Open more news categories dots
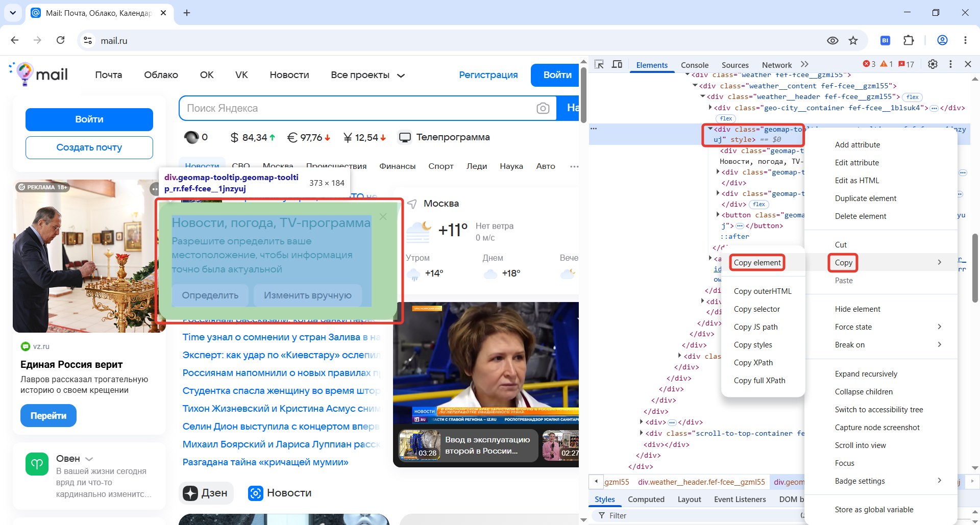Viewport: 980px width, 525px height. tap(574, 166)
